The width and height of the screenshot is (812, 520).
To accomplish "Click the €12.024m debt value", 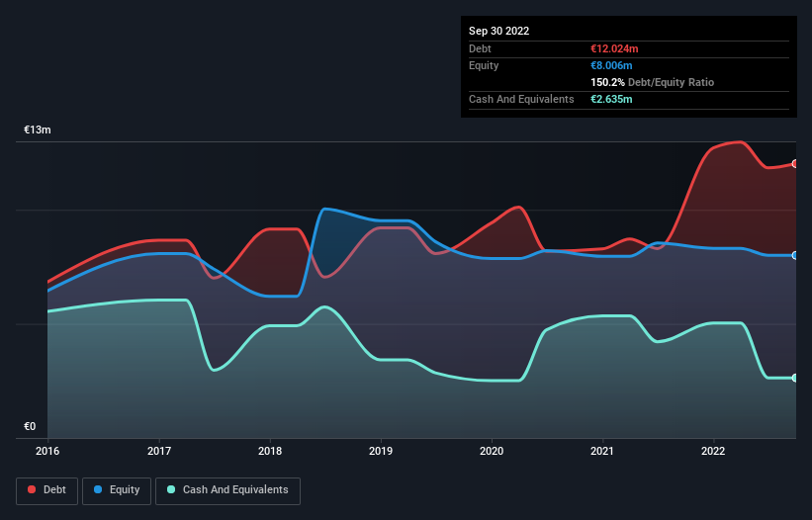I will (614, 48).
